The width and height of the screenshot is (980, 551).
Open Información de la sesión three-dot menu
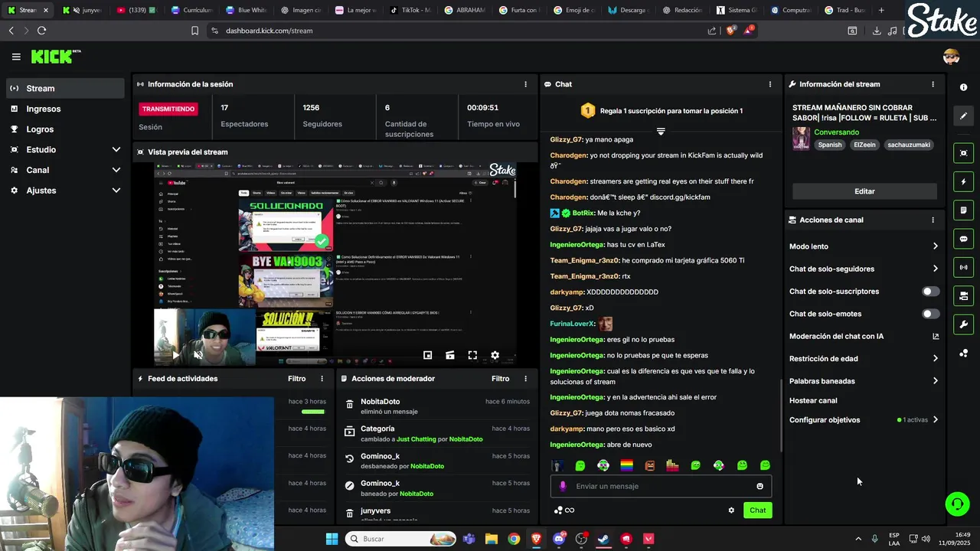525,84
